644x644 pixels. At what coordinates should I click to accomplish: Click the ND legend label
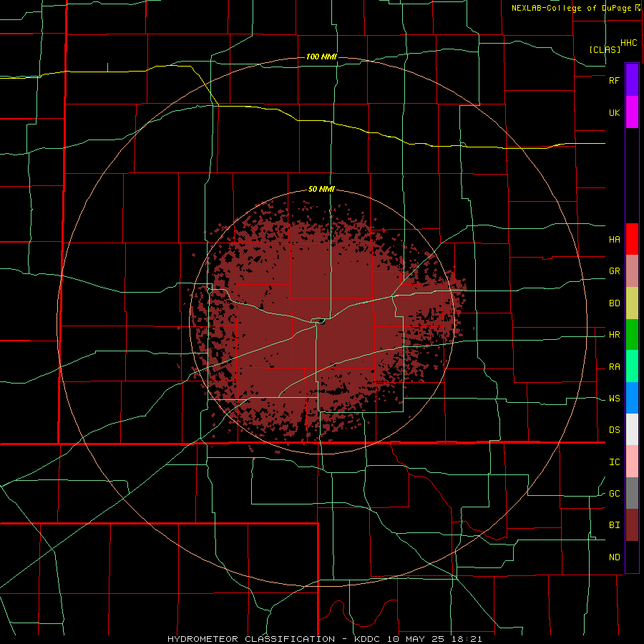tap(614, 557)
